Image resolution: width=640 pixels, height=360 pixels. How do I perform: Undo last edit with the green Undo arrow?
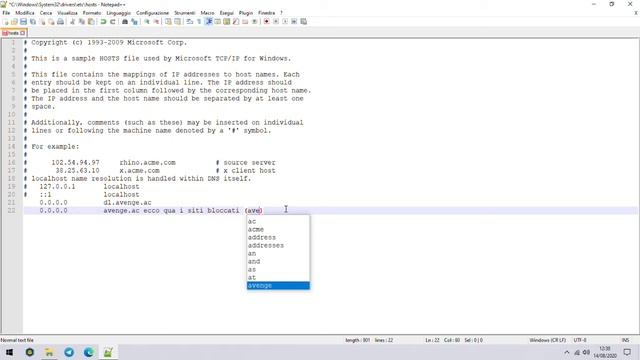[x=103, y=22]
